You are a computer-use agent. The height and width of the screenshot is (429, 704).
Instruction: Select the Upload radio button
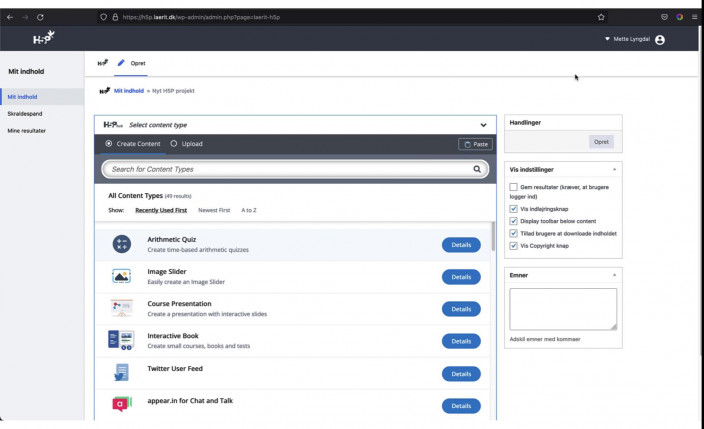click(173, 144)
